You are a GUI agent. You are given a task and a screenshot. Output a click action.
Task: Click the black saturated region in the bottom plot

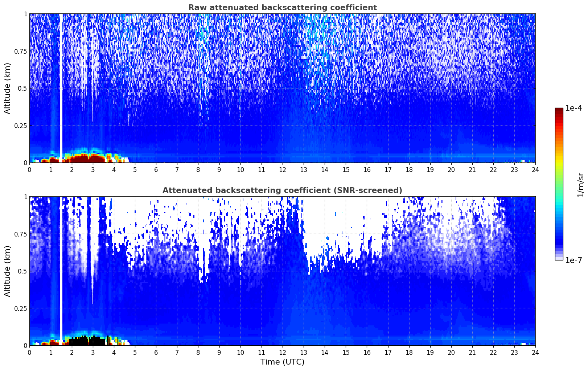point(87,341)
